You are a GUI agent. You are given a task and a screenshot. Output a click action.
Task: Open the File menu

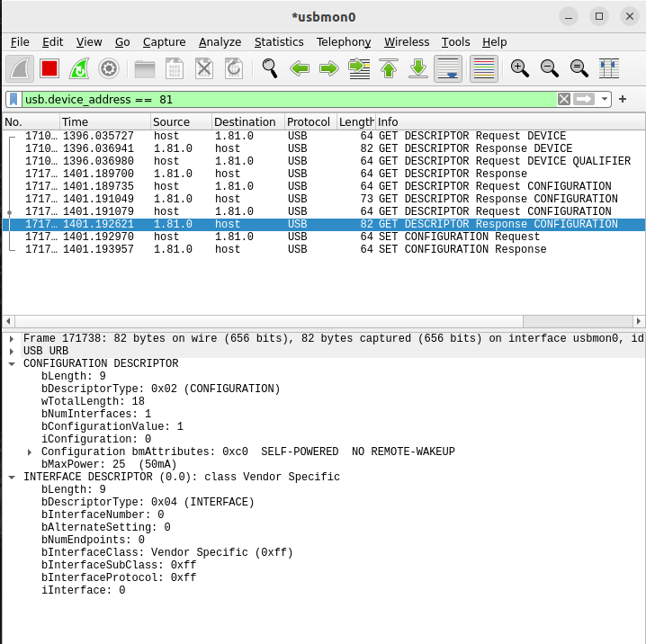[x=20, y=42]
